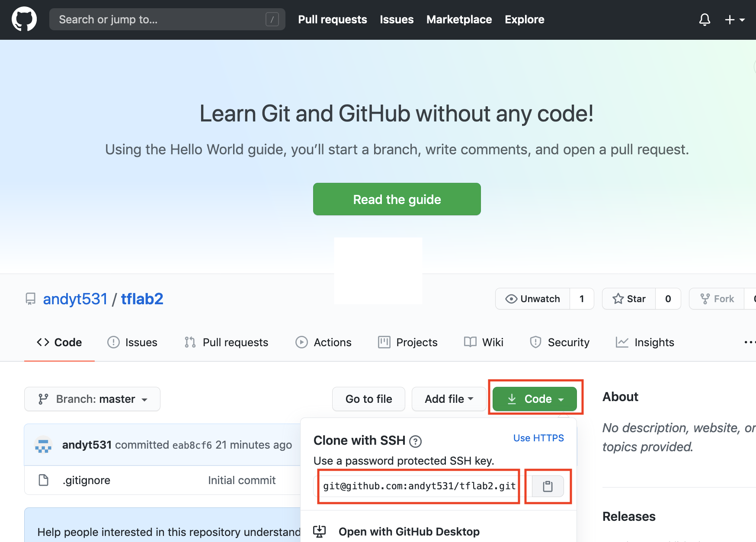The height and width of the screenshot is (542, 756).
Task: Open the andyt531 user profile link
Action: (x=75, y=299)
